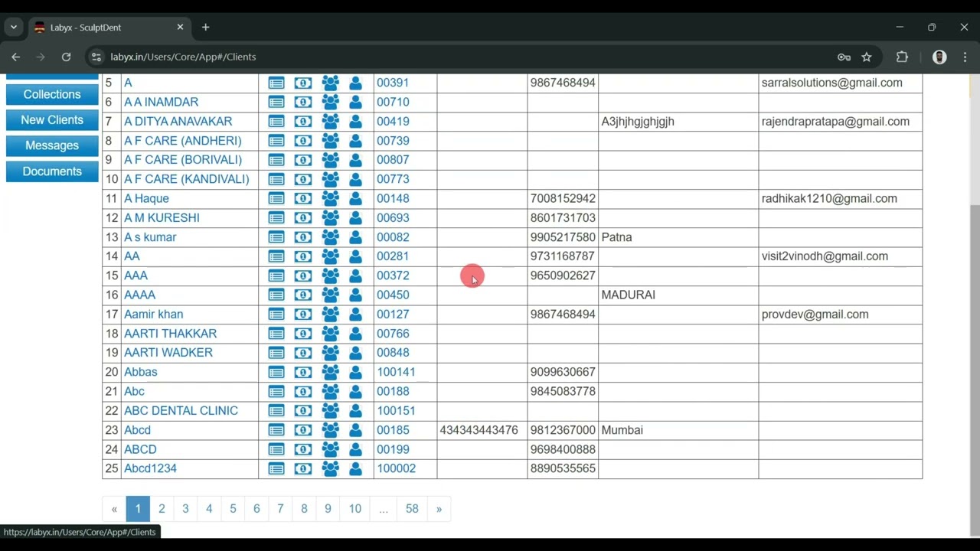Click the single user icon for AA
This screenshot has width=980, height=551.
coord(355,256)
